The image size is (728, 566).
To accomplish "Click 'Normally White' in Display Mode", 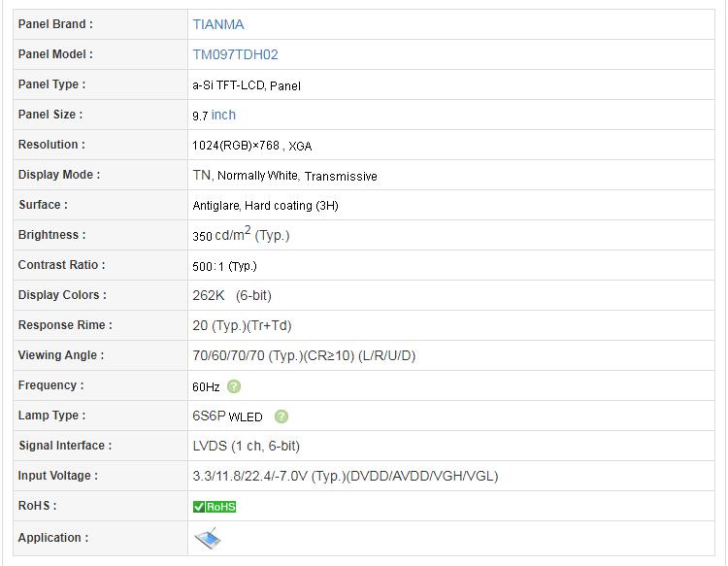I will coord(258,176).
